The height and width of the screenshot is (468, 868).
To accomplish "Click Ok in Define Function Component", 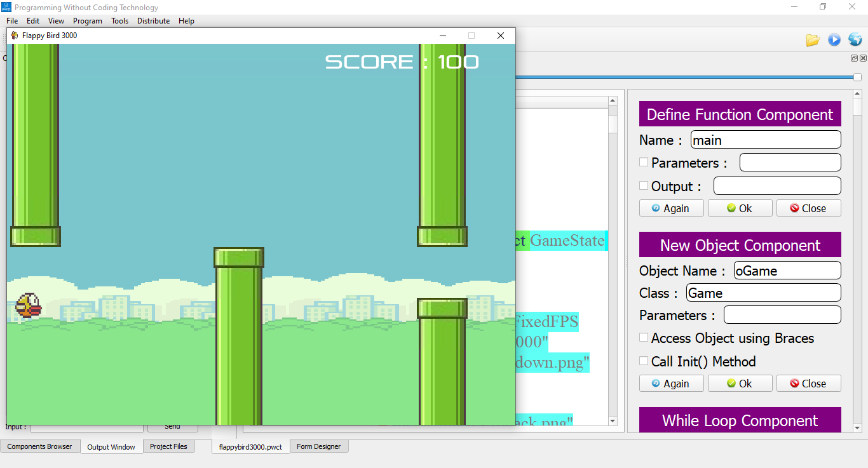I will [x=740, y=208].
